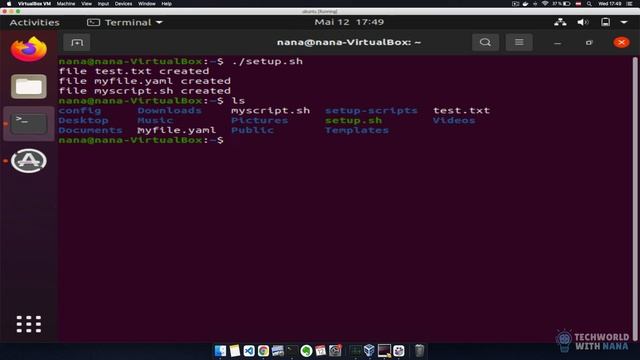Screen dimensions: 640x360
Task: Open Finder in the macOS dock
Action: 220,351
